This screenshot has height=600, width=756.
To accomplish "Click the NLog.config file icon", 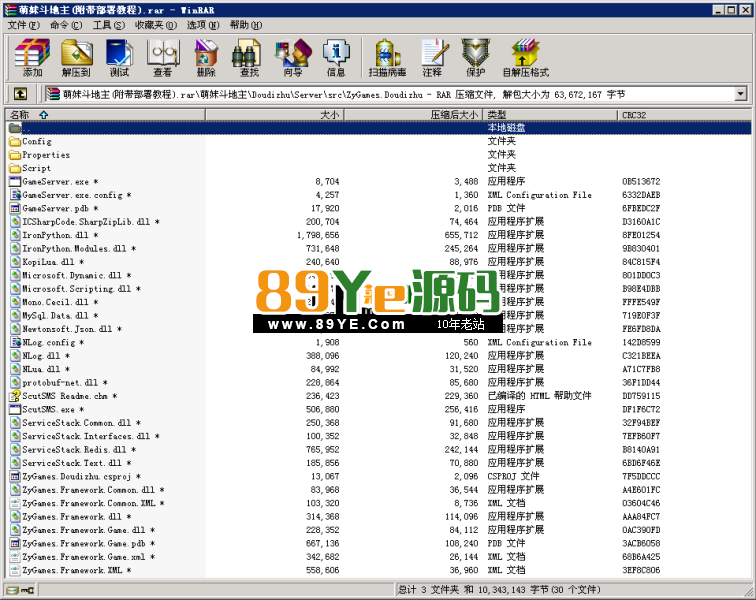I will [x=15, y=342].
